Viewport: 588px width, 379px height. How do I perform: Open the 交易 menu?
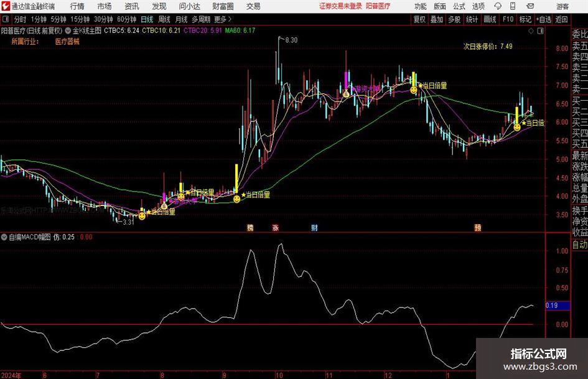tap(253, 6)
